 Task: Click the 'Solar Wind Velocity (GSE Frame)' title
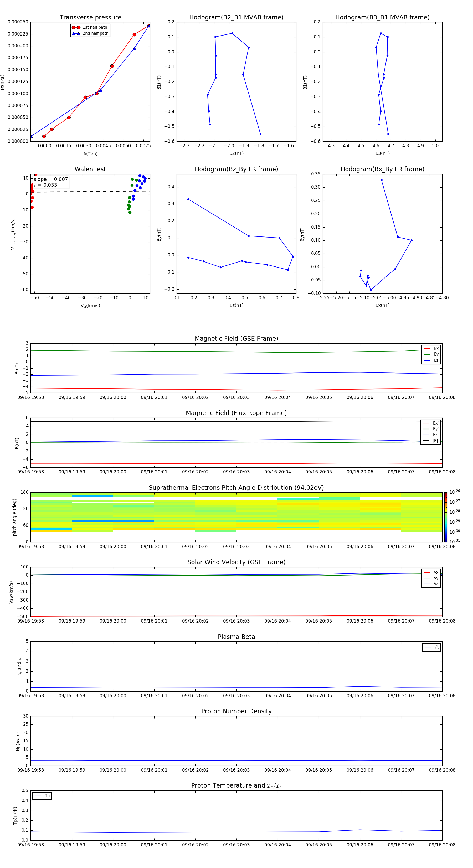(x=236, y=562)
